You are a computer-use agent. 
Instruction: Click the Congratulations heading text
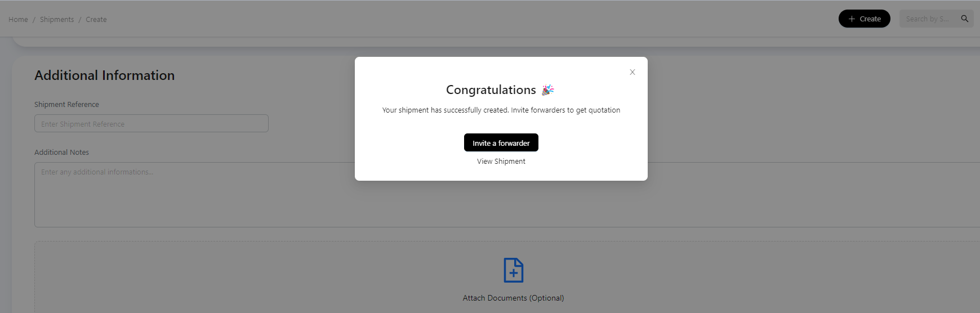(491, 90)
